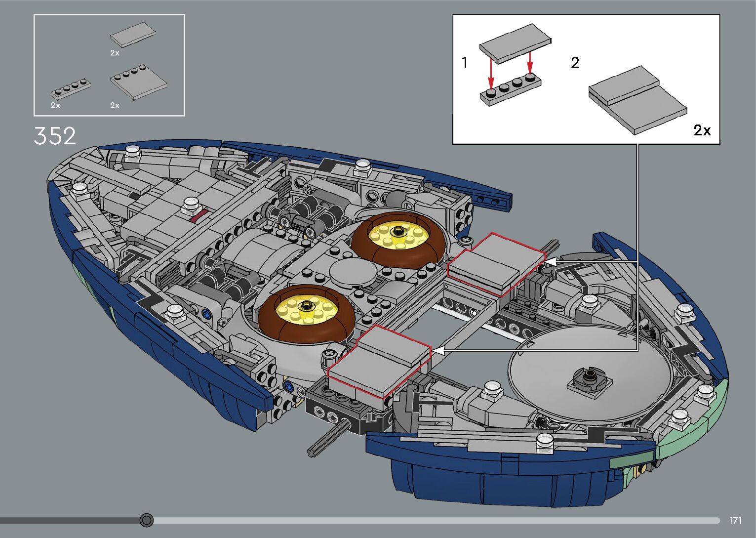The image size is (756, 538).
Task: Select the 1x4 studded plate in parts list
Action: point(71,89)
